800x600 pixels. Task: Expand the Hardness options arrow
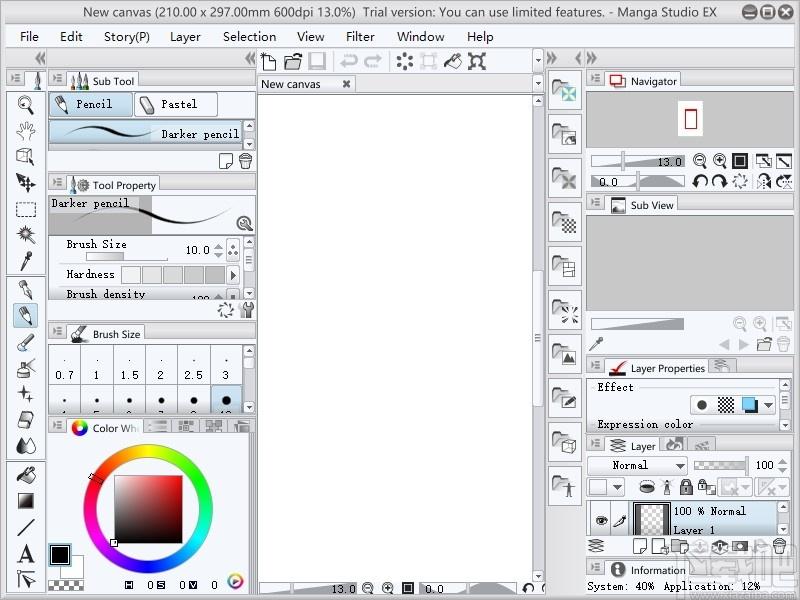pos(233,275)
